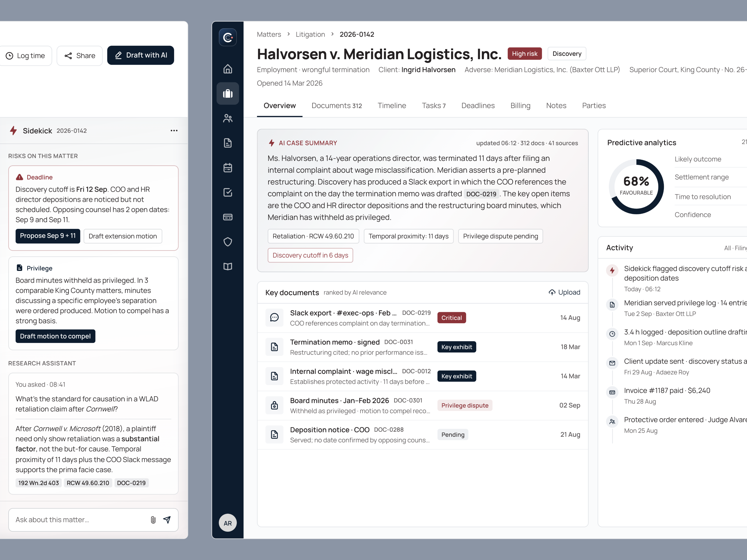Attach a file with paperclip icon
This screenshot has width=747, height=560.
(x=153, y=520)
